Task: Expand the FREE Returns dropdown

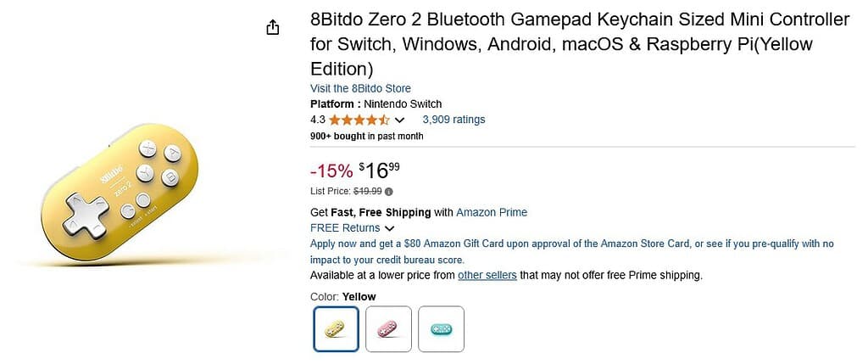Action: 389,228
